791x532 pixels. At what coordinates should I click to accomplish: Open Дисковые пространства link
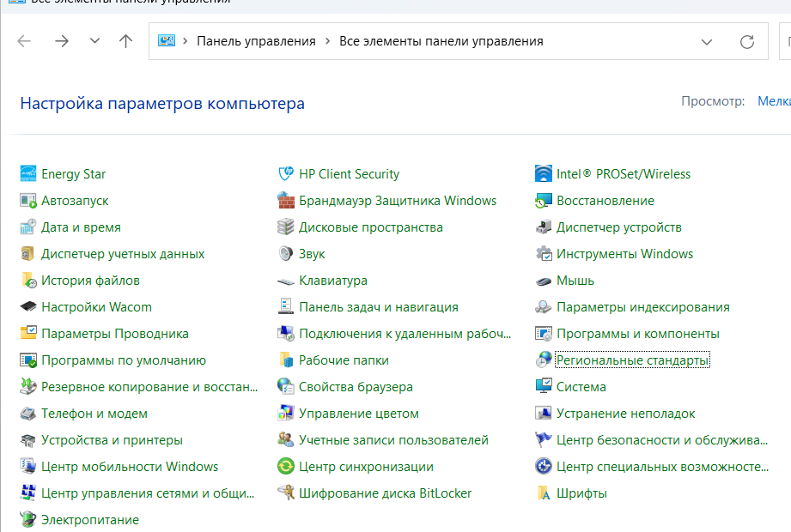[371, 227]
